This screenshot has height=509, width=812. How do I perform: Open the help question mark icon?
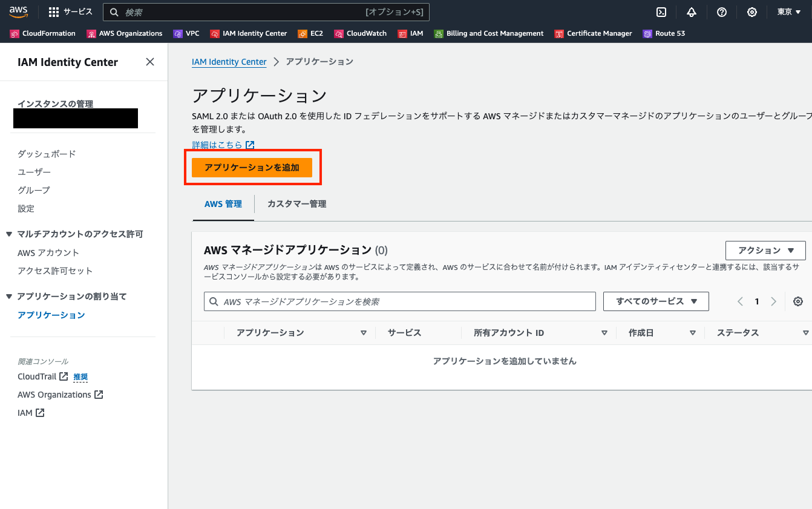(721, 11)
